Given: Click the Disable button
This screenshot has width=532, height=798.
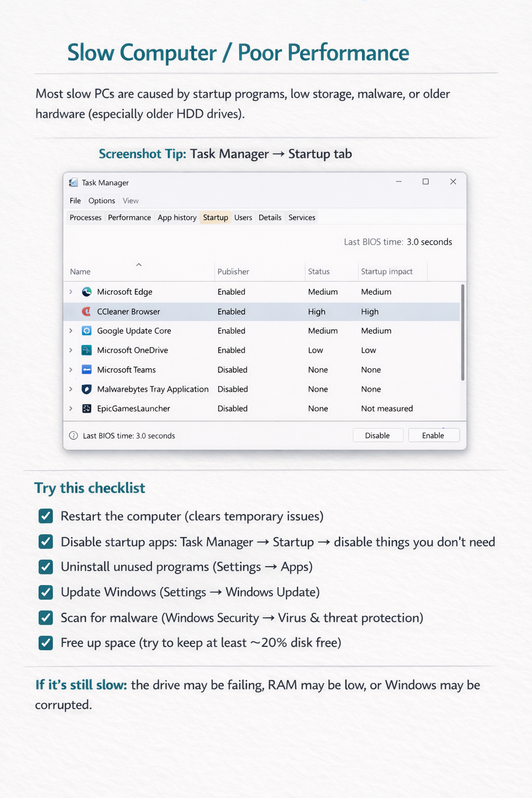Looking at the screenshot, I should pos(378,435).
